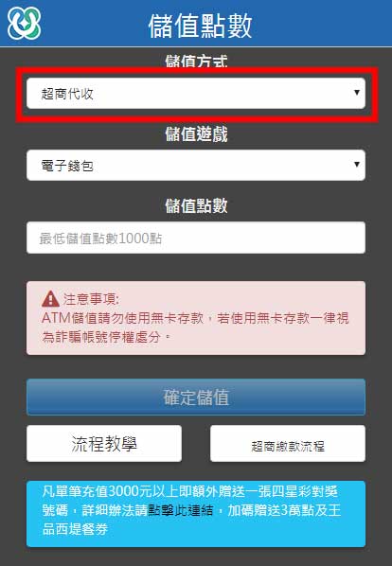Open the 超商代收 payment method dropdown
Screen dimensions: 392x566
click(196, 94)
